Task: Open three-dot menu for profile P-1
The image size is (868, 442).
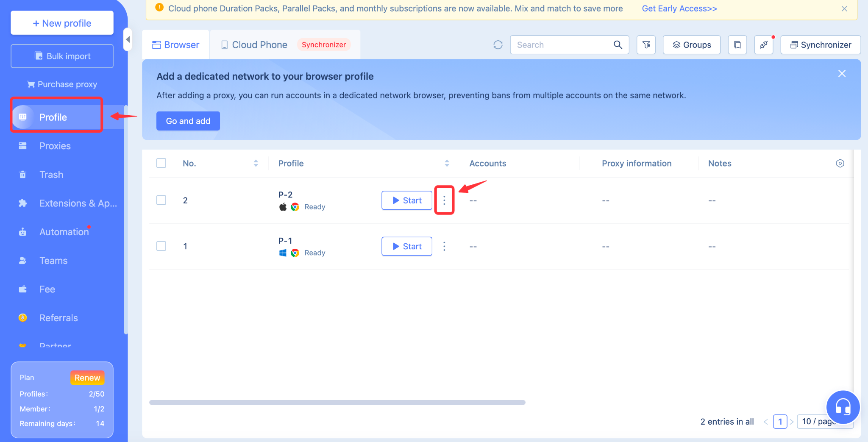Action: [x=444, y=246]
